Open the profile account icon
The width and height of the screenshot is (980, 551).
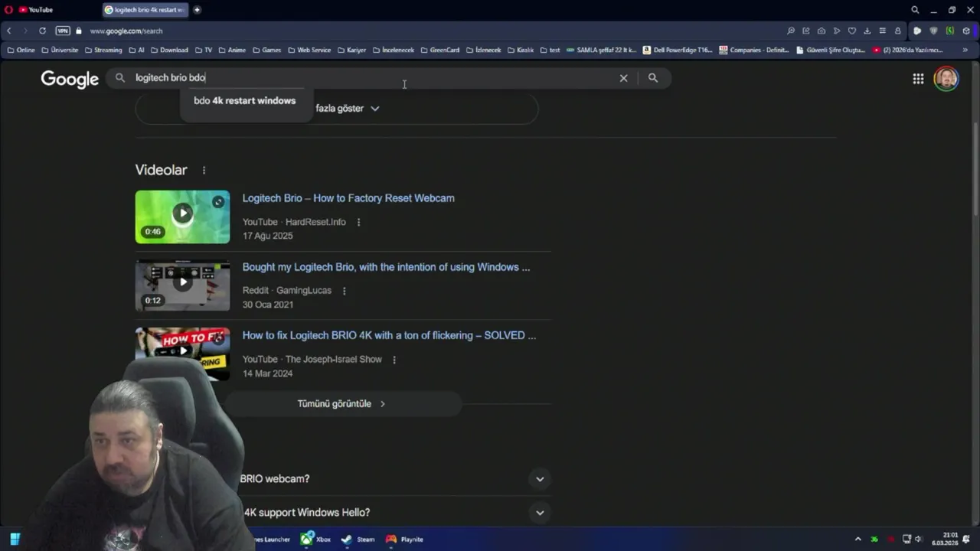tap(898, 31)
